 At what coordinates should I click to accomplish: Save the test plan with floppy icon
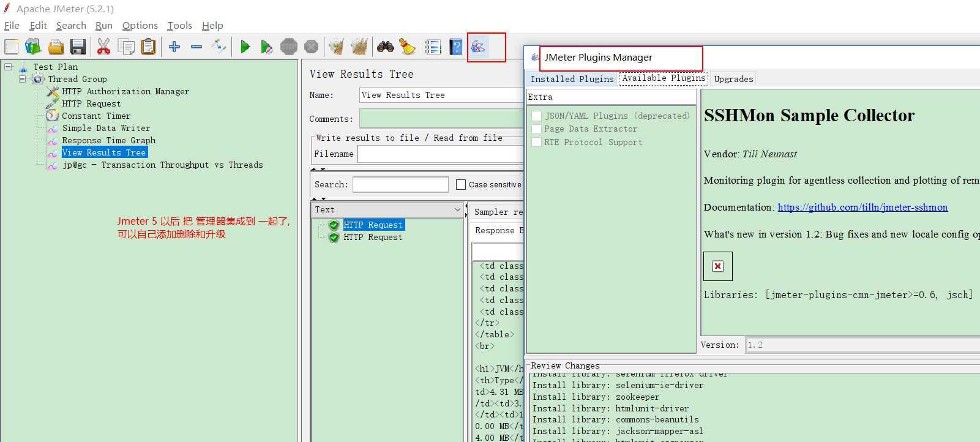[78, 47]
